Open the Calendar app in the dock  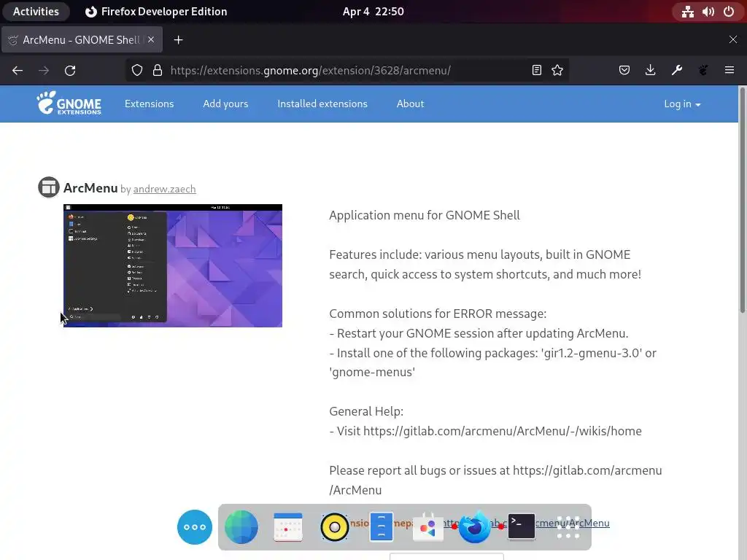(x=287, y=527)
